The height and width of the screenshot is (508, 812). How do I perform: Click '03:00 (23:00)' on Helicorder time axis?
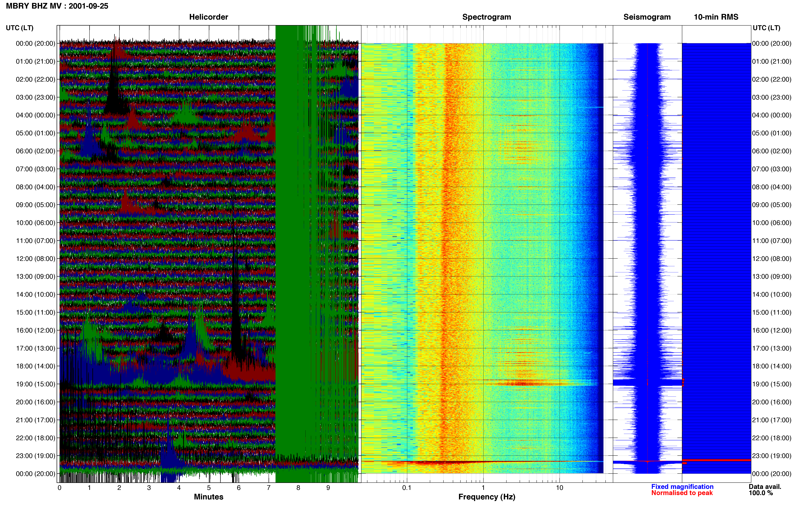pos(36,97)
